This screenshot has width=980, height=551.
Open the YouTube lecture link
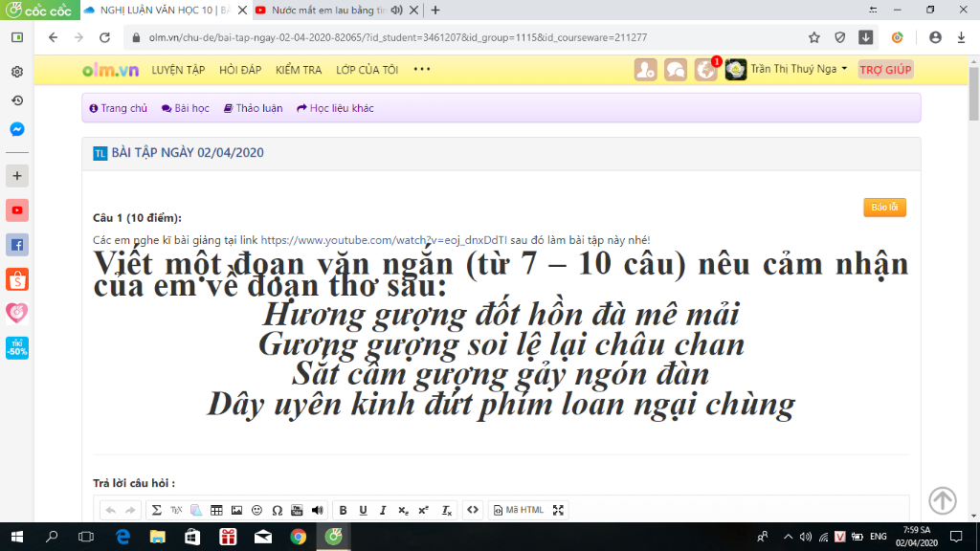click(384, 240)
